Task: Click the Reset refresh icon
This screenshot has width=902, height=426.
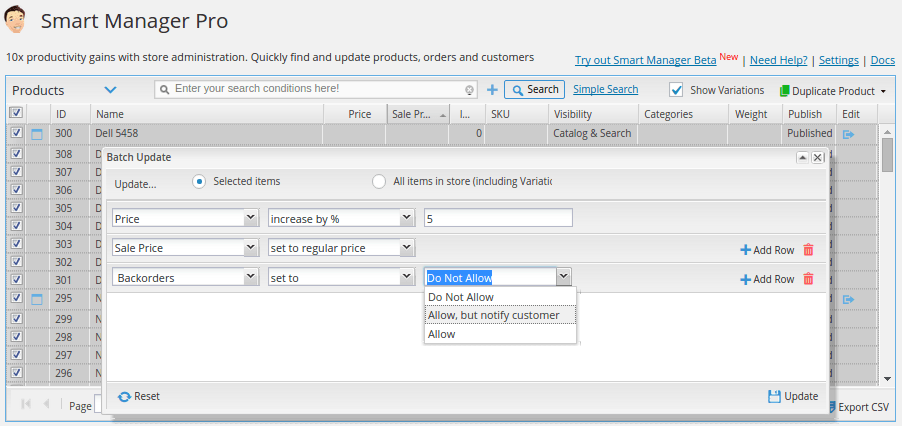Action: (124, 397)
